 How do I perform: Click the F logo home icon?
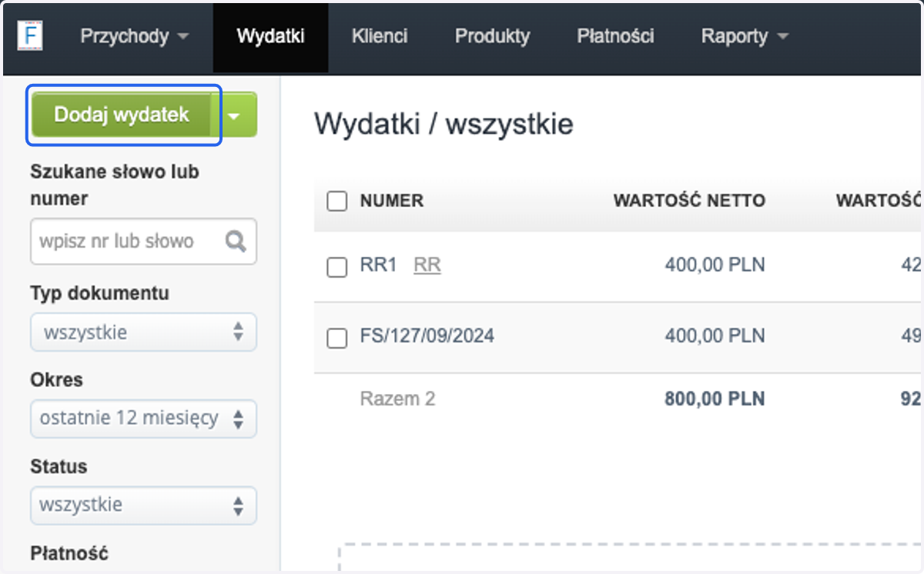(30, 36)
